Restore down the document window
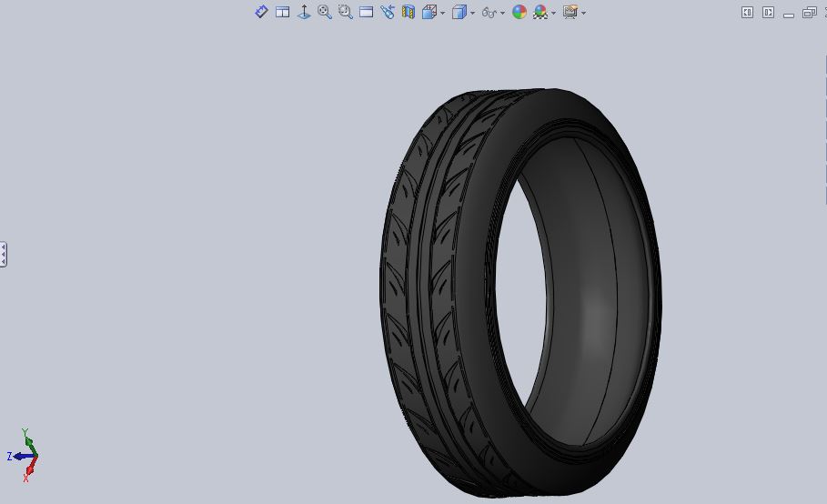Image resolution: width=827 pixels, height=504 pixels. [809, 12]
